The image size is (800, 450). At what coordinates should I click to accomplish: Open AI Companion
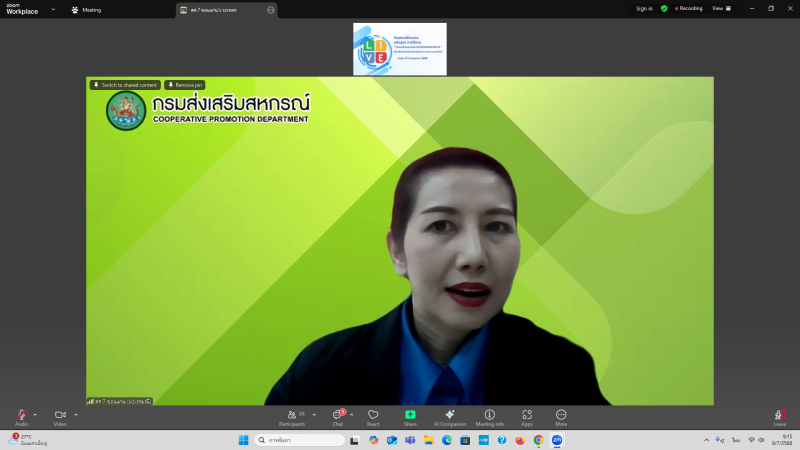click(450, 415)
